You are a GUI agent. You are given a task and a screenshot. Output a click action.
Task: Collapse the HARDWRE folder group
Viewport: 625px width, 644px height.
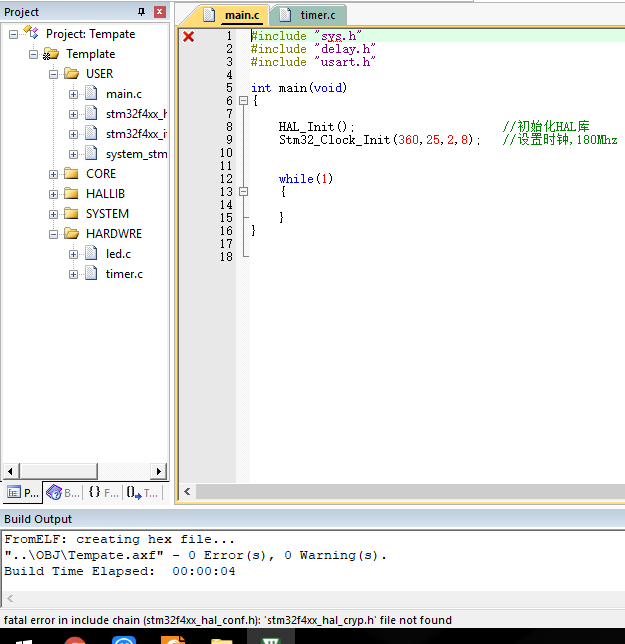(53, 235)
